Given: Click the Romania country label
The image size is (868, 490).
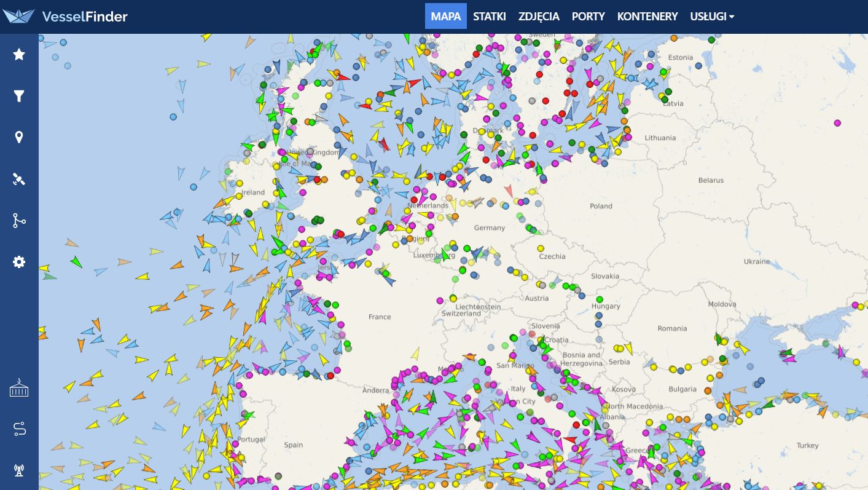Looking at the screenshot, I should [x=673, y=328].
